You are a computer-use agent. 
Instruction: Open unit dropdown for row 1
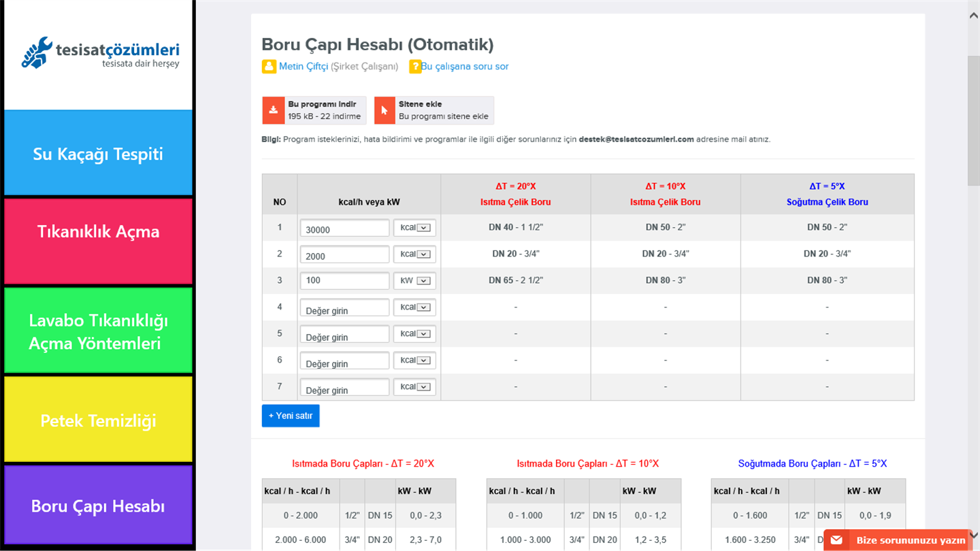coord(414,227)
